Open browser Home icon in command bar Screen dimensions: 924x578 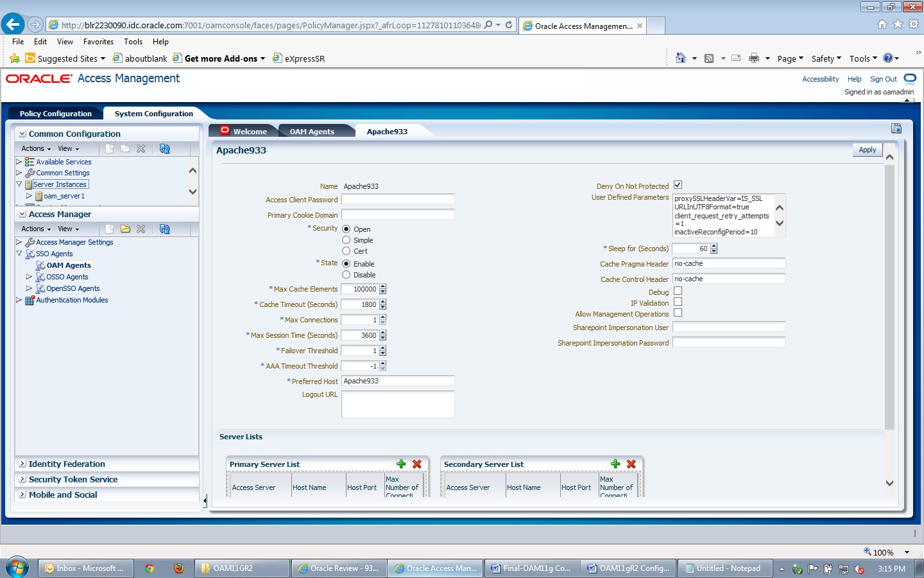681,58
